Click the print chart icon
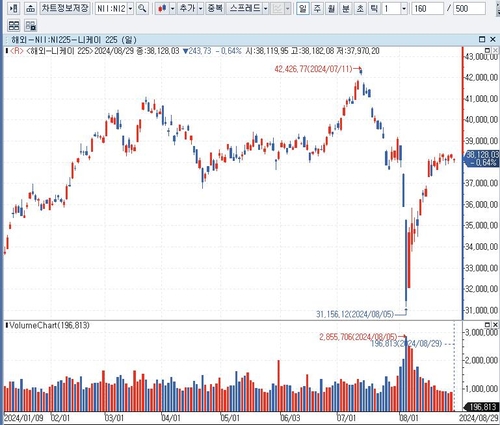 [31, 8]
